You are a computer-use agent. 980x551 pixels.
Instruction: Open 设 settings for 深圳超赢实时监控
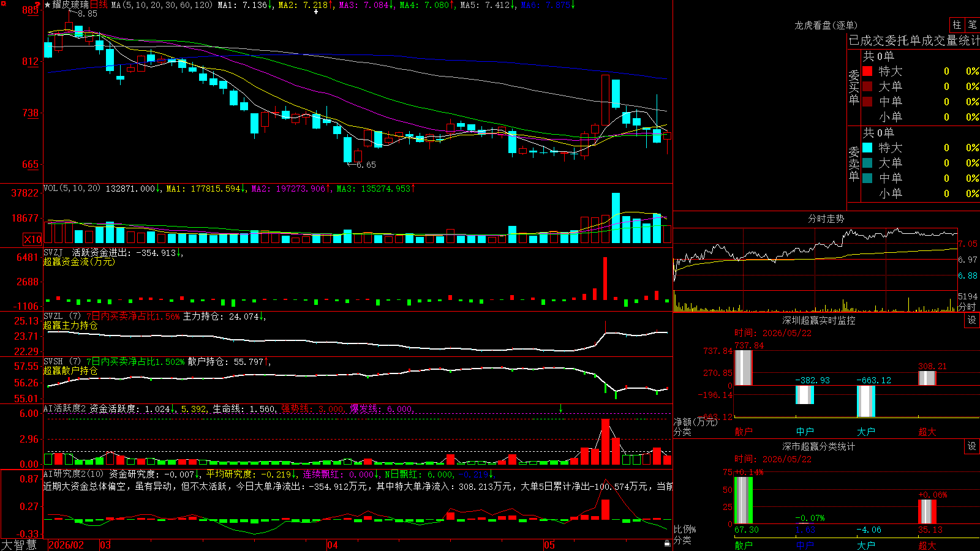coord(972,320)
